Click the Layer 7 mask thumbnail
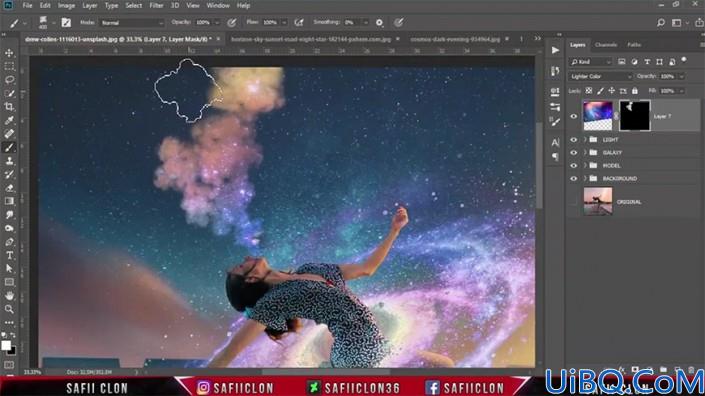The image size is (705, 396). click(x=634, y=116)
